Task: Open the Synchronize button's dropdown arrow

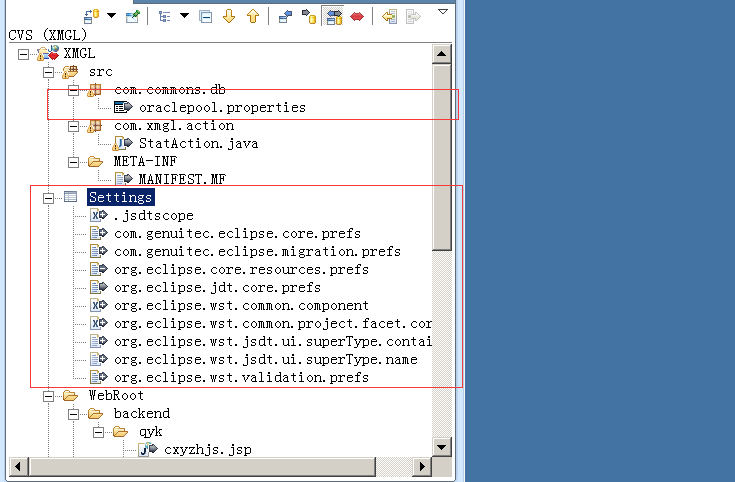Action: point(112,15)
